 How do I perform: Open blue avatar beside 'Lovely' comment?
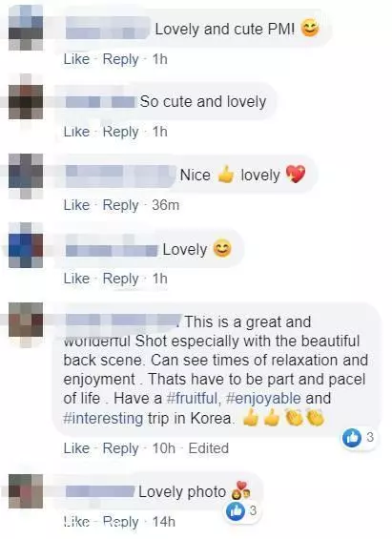[26, 245]
